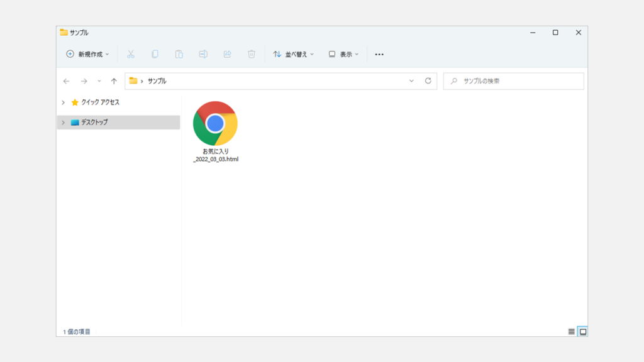The image size is (644, 362).
Task: Click the Delete trash can icon
Action: pyautogui.click(x=252, y=55)
